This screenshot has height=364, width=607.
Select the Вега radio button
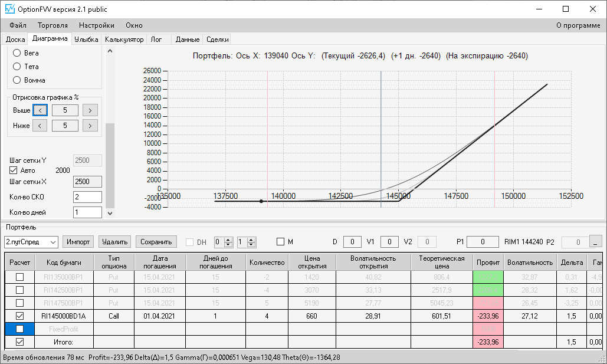pos(17,53)
